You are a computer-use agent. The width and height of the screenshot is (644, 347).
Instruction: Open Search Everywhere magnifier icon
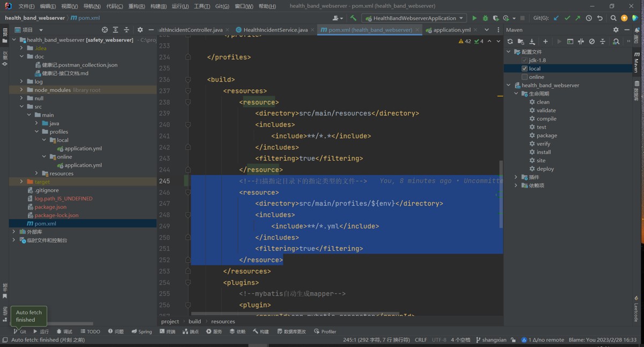tap(613, 18)
